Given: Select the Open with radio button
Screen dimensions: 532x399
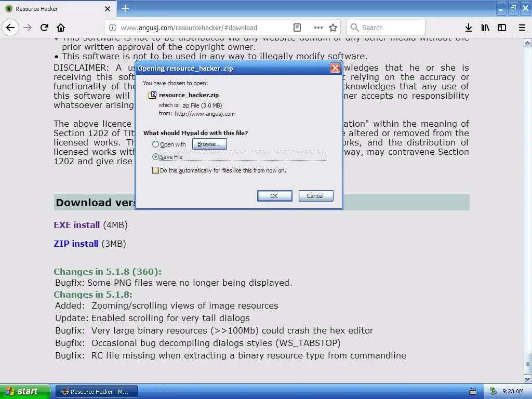Looking at the screenshot, I should pyautogui.click(x=155, y=144).
